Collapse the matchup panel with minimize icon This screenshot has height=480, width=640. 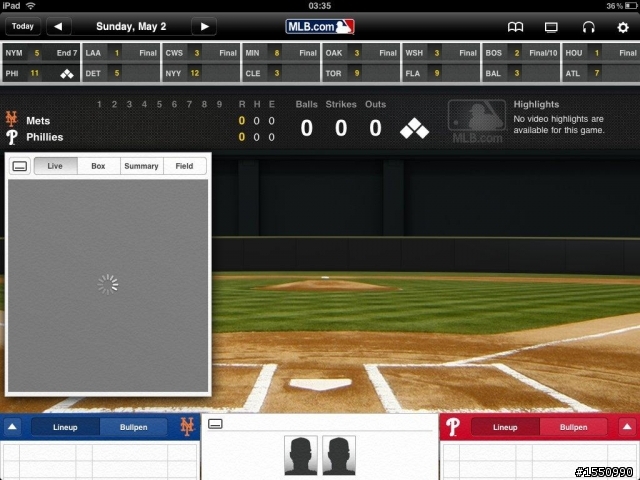215,424
